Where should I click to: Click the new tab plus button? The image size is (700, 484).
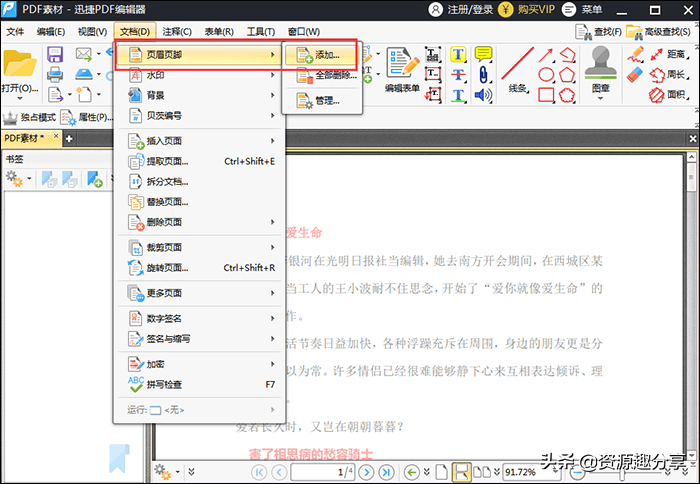click(x=69, y=139)
